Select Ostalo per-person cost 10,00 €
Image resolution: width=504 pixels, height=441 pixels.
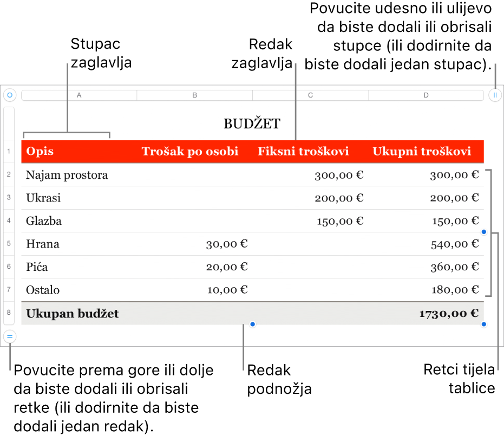point(195,290)
